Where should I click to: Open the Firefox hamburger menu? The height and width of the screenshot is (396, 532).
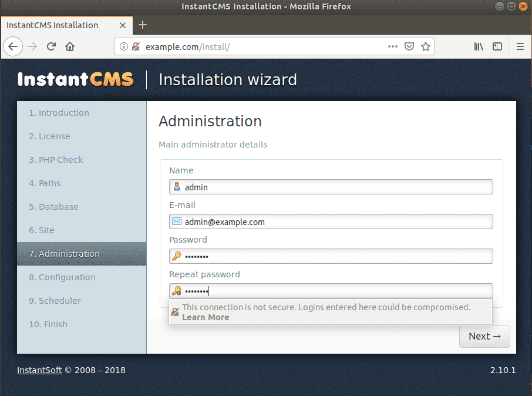pyautogui.click(x=520, y=46)
